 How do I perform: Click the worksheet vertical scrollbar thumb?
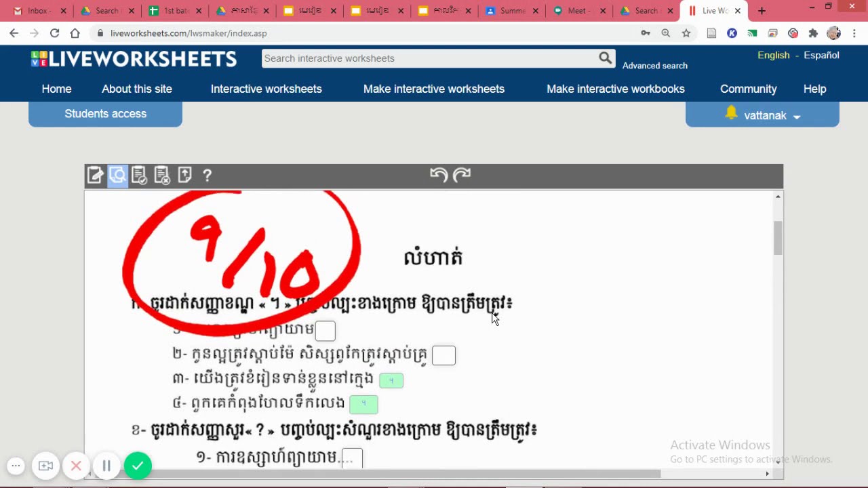tap(778, 238)
